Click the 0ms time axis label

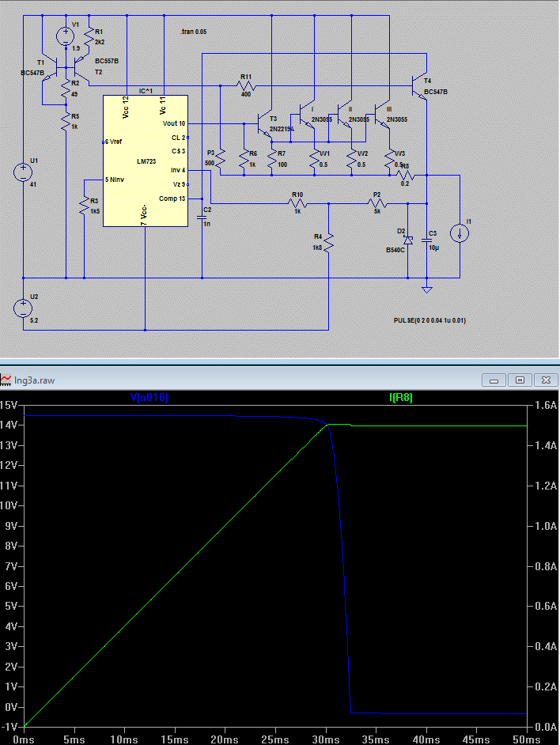point(24,739)
